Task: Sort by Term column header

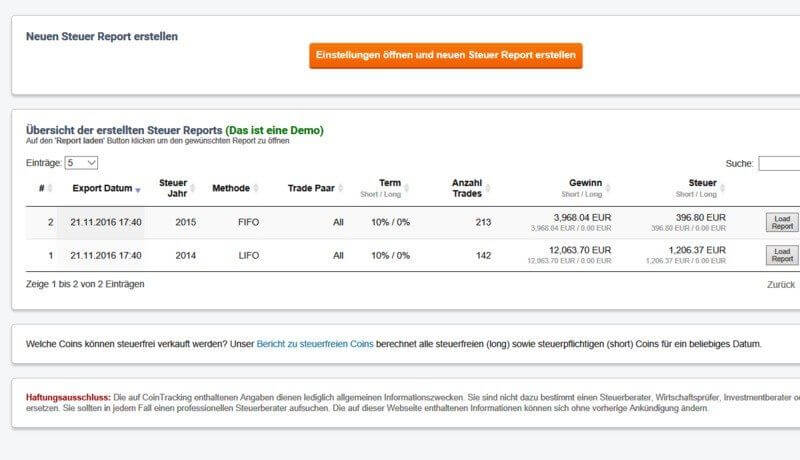Action: pos(384,188)
